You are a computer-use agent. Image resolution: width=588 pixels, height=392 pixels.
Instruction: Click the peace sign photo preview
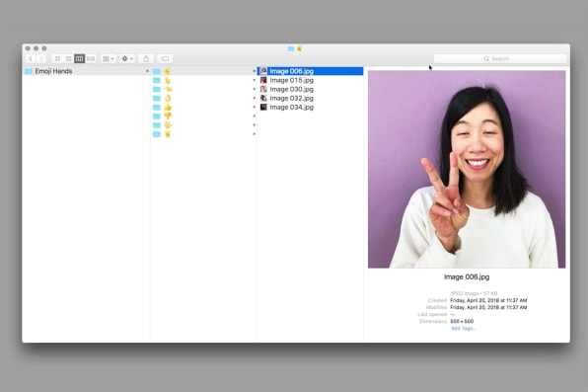coord(467,169)
